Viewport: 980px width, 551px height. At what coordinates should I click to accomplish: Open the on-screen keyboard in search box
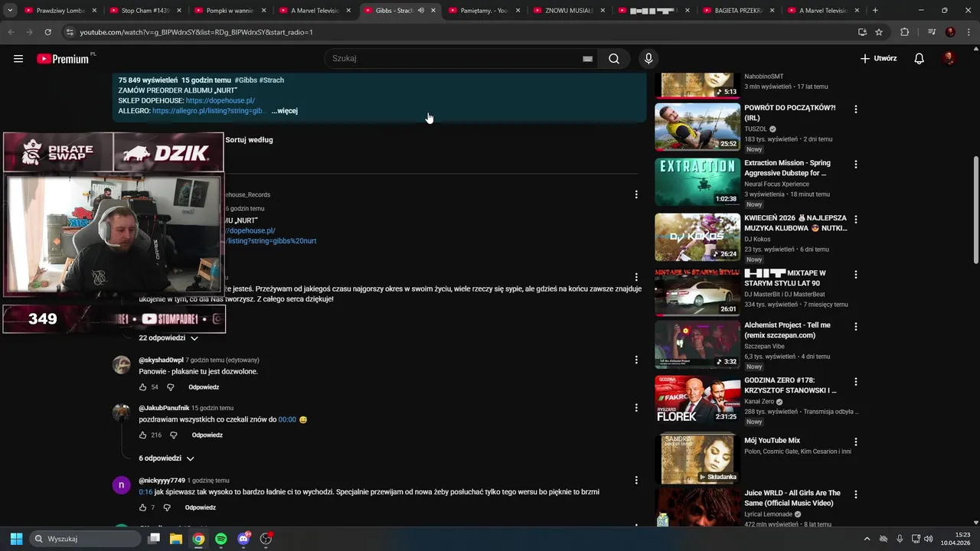pos(587,59)
